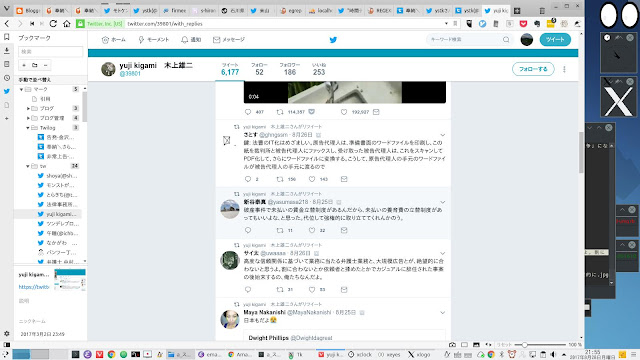
Task: Open the Bookmarks panel icon
Action: [7, 37]
